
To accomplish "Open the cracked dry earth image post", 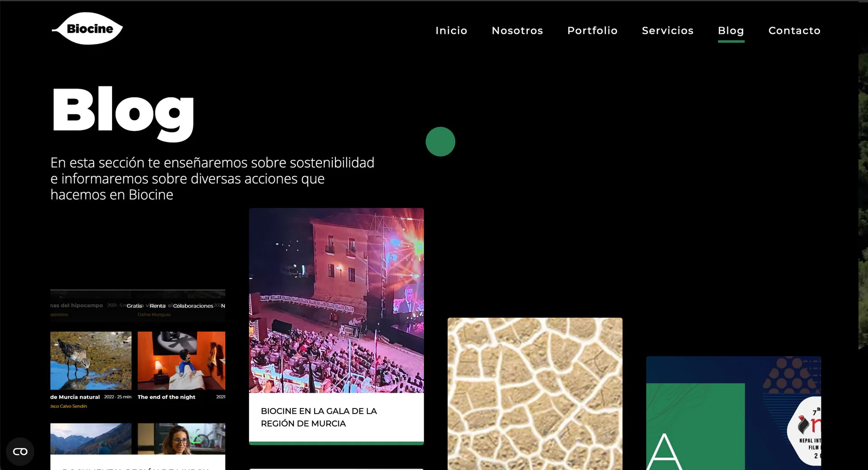I will pyautogui.click(x=535, y=394).
